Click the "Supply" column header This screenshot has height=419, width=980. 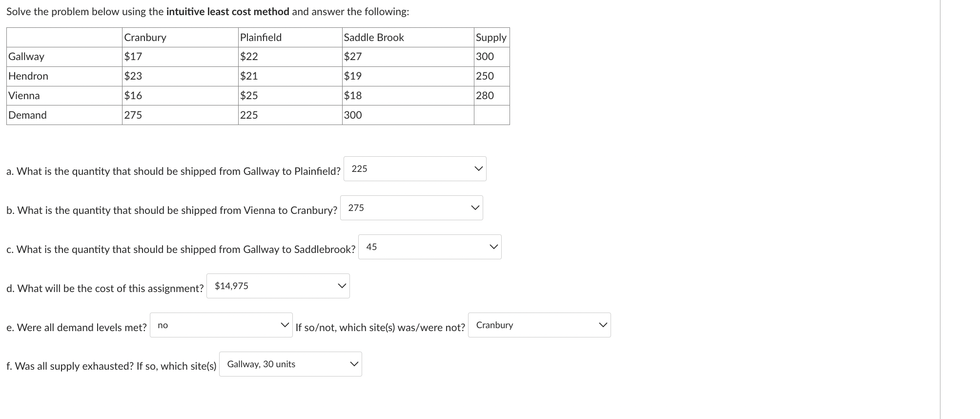(x=490, y=37)
